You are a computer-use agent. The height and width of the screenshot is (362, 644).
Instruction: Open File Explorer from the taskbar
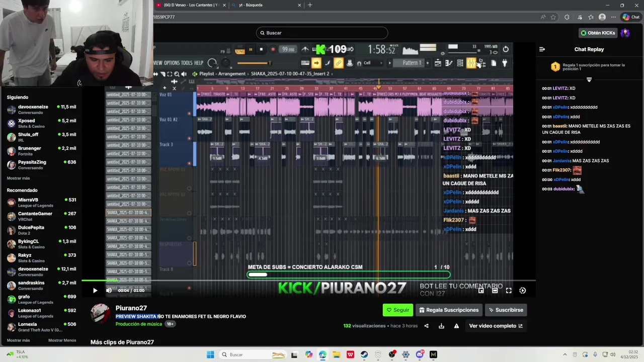336,354
